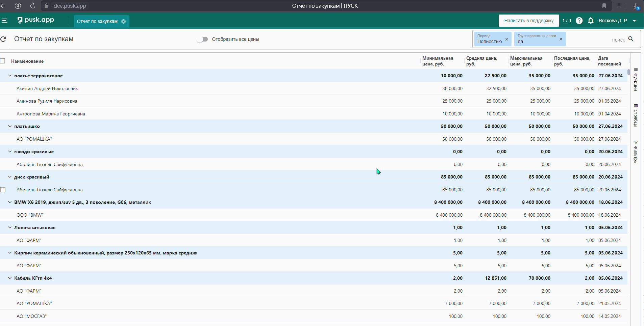
Task: Sort by Дата последней column header
Action: [x=610, y=61]
